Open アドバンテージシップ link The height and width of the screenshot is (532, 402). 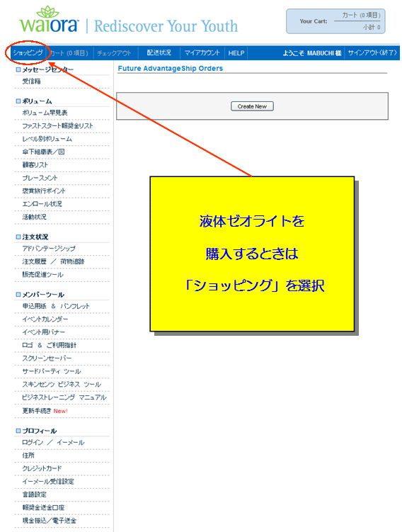pyautogui.click(x=49, y=249)
